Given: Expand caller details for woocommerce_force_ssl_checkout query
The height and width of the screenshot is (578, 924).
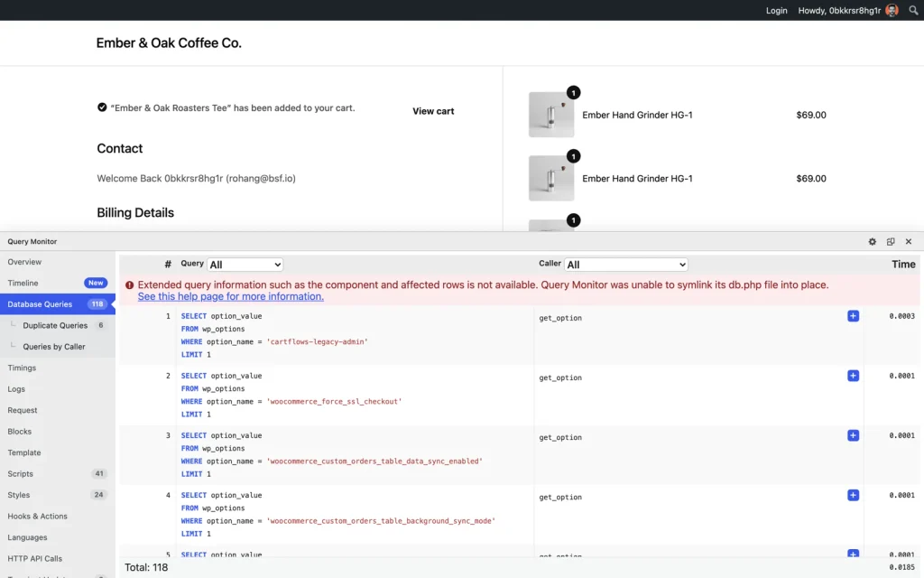Looking at the screenshot, I should tap(853, 376).
